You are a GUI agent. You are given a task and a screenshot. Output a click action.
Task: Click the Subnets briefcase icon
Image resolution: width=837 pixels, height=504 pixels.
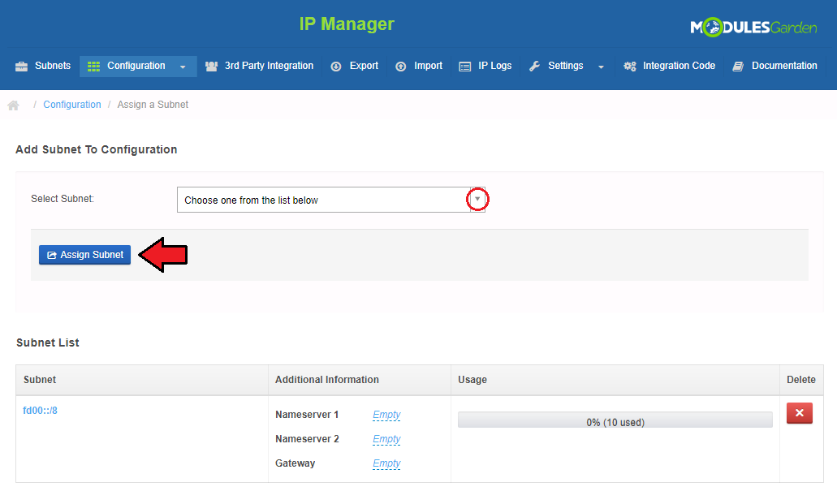pyautogui.click(x=21, y=67)
